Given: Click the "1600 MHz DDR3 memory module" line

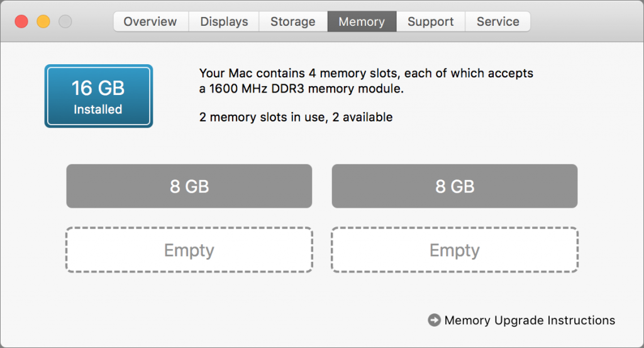Looking at the screenshot, I should (301, 89).
